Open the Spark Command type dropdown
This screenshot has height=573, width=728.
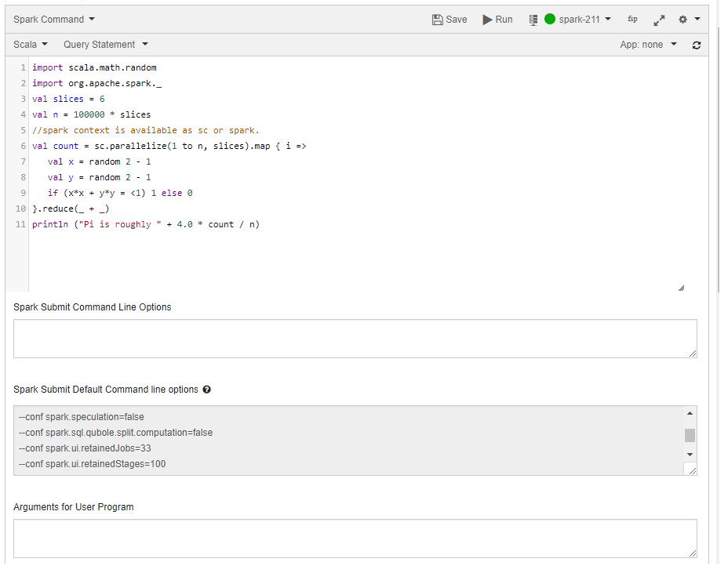[54, 20]
